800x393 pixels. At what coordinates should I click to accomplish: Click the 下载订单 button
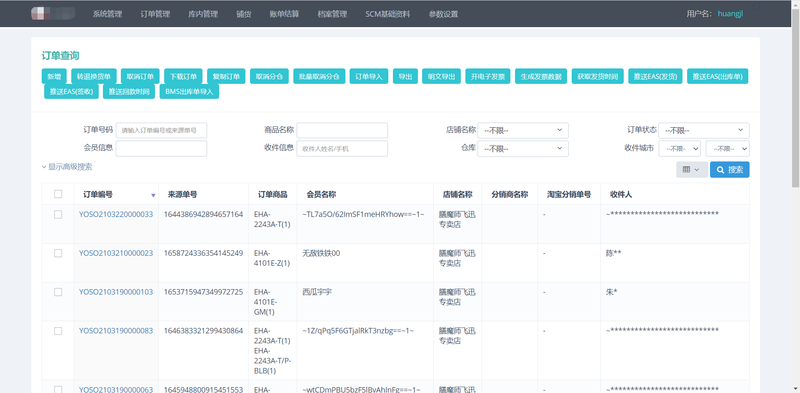[x=183, y=76]
